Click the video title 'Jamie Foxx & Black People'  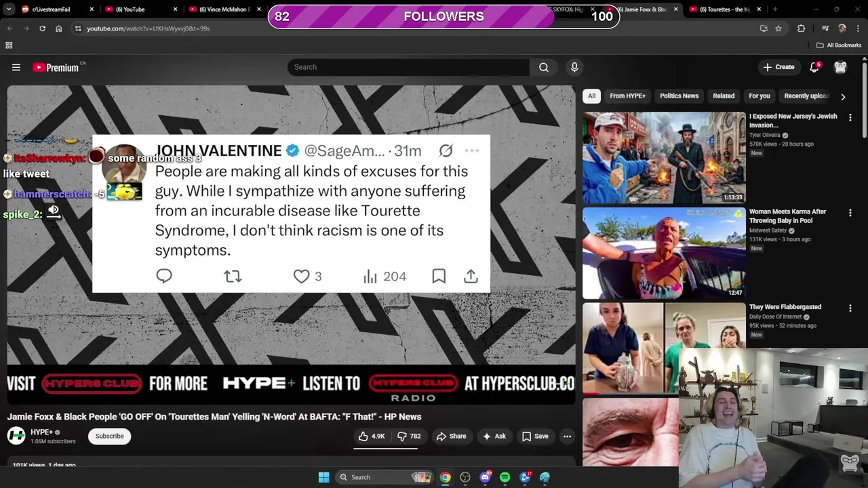(214, 417)
